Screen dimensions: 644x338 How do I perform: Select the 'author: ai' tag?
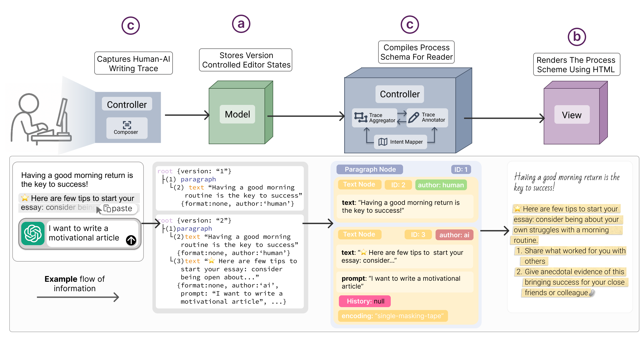[454, 235]
